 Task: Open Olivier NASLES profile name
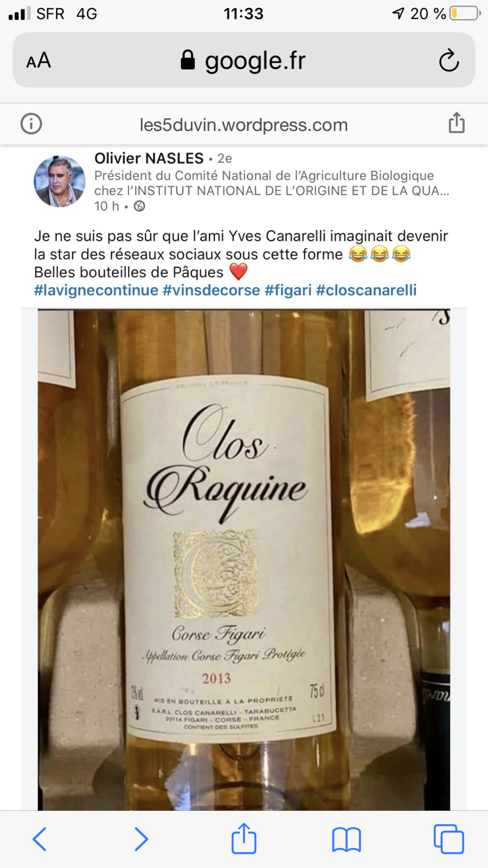click(x=149, y=158)
